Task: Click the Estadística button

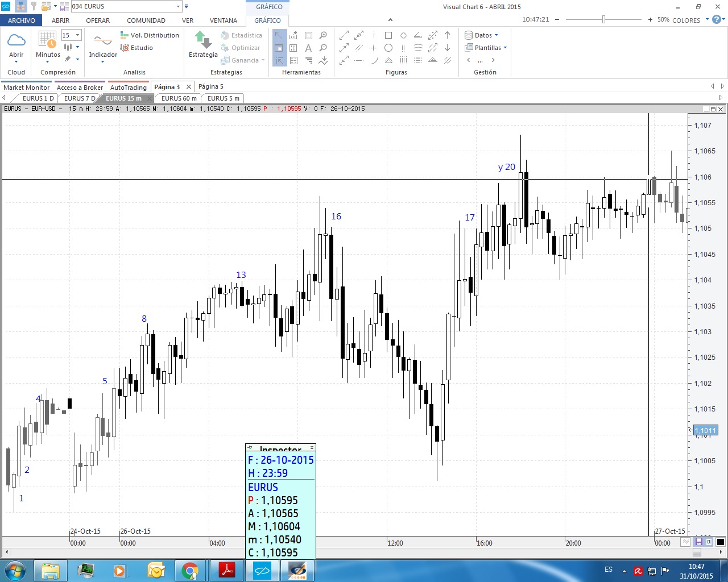Action: [241, 35]
